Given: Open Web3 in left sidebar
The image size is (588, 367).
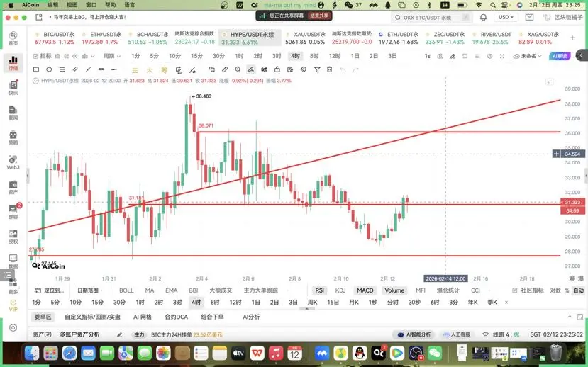Looking at the screenshot, I should pos(13,162).
